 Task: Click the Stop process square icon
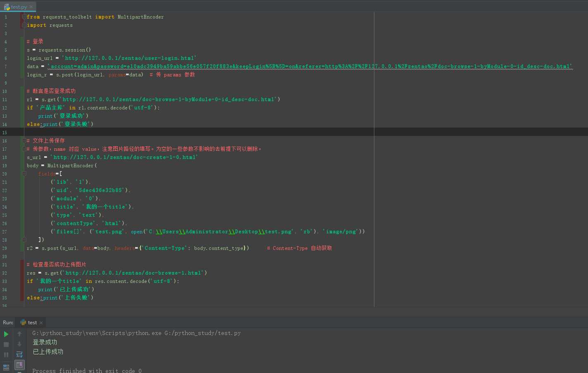point(6,344)
